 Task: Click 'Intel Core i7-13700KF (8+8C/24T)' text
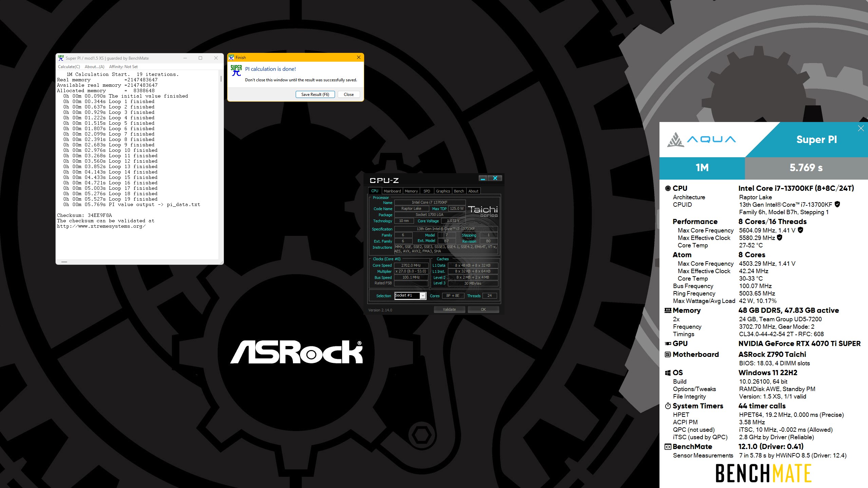click(x=796, y=188)
